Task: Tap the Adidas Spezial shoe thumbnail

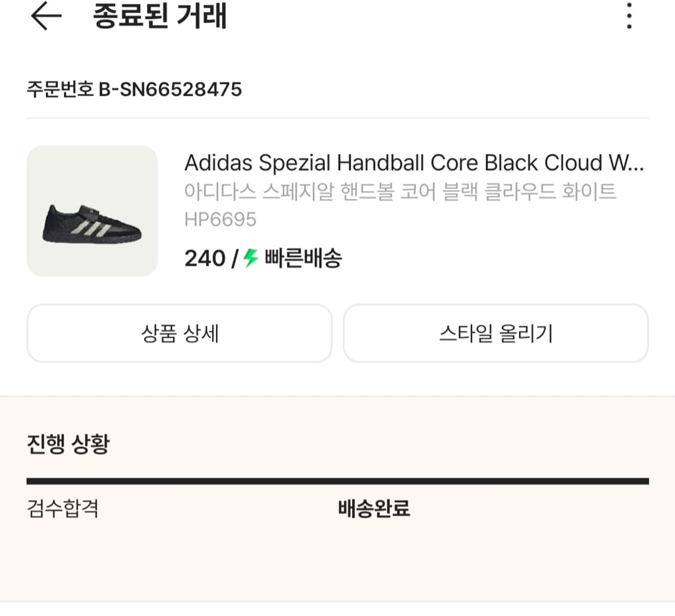Action: 91,211
